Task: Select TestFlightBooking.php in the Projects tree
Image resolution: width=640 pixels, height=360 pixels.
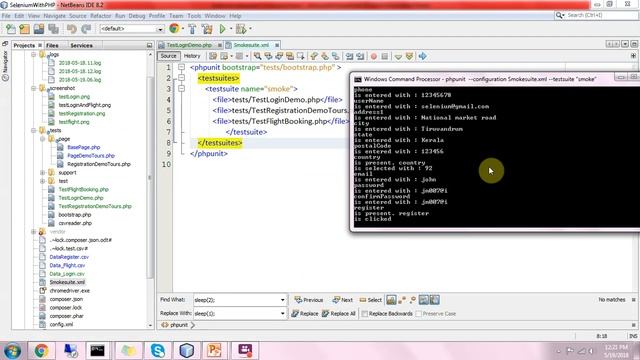Action: click(83, 189)
